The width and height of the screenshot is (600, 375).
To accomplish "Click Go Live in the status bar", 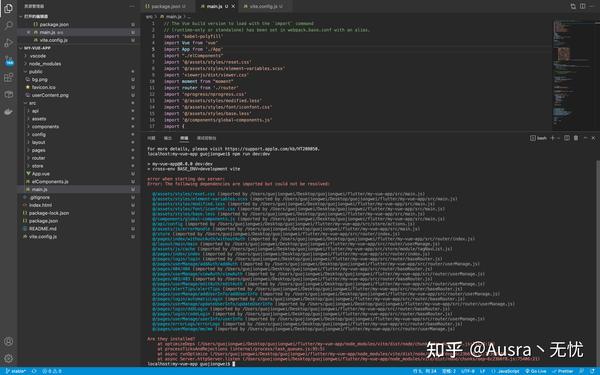I will tap(536, 371).
